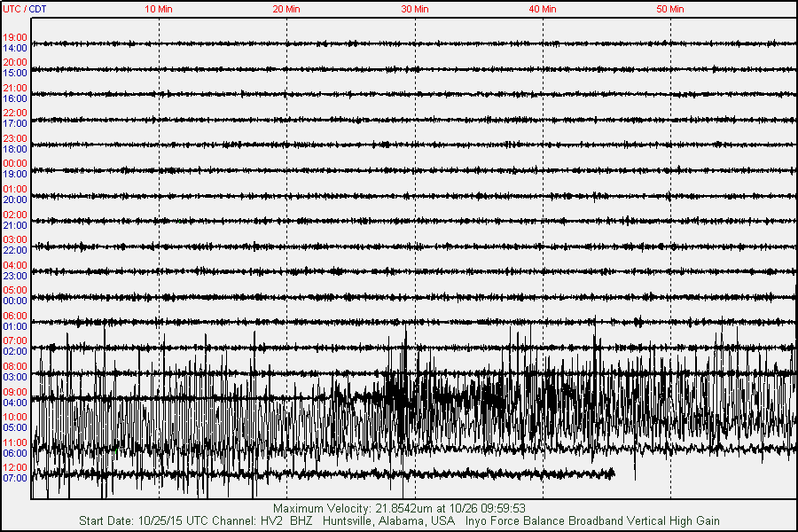This screenshot has height=532, width=798.
Task: Click the end of the 12:00 trace
Action: pos(614,474)
